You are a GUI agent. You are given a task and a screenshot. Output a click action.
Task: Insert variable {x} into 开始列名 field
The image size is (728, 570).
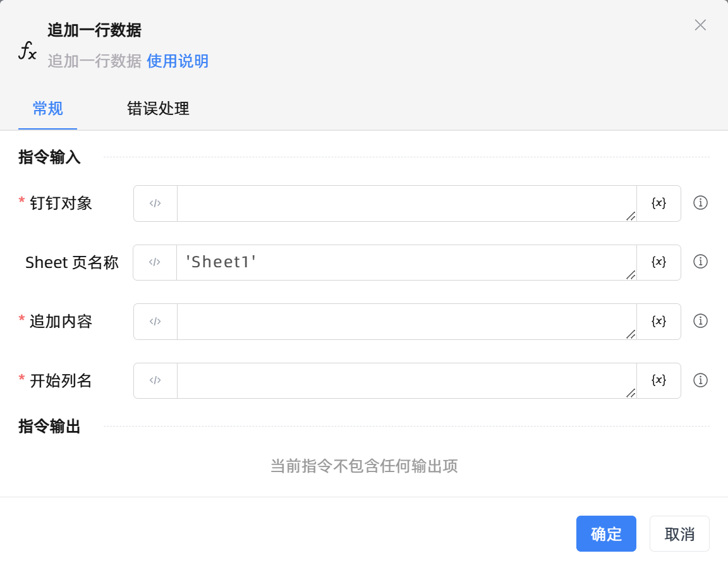658,380
